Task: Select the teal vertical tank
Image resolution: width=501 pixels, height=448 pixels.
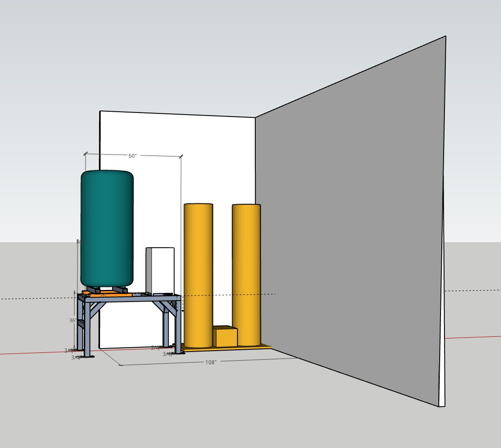Action: click(107, 228)
